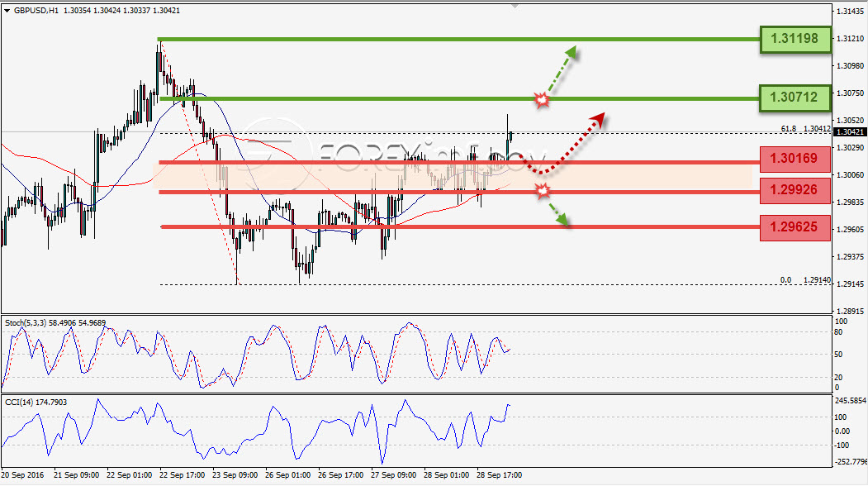Click the lower red starburst marker at 1.29926
The width and height of the screenshot is (868, 486).
coord(543,191)
